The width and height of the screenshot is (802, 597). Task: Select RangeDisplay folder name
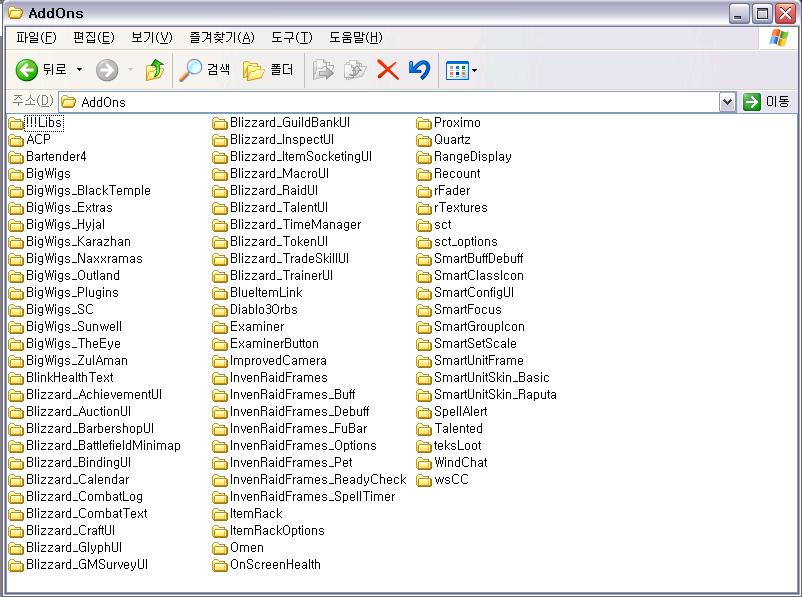point(473,157)
